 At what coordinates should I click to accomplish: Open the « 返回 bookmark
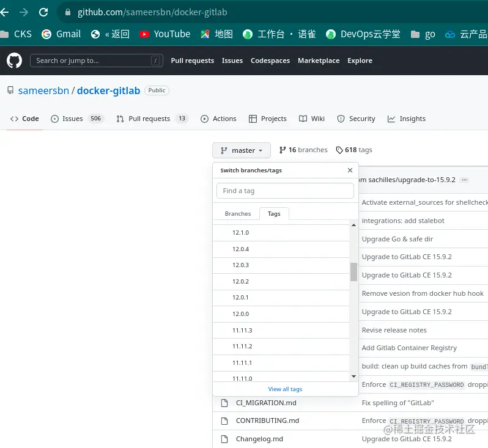point(110,34)
